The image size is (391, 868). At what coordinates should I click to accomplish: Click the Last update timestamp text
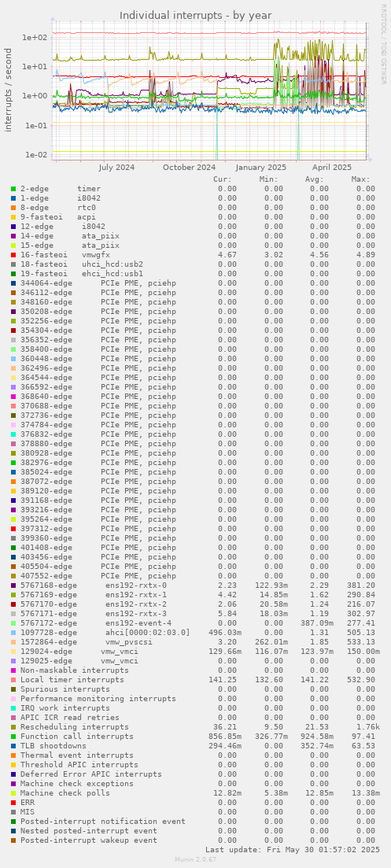click(x=293, y=849)
